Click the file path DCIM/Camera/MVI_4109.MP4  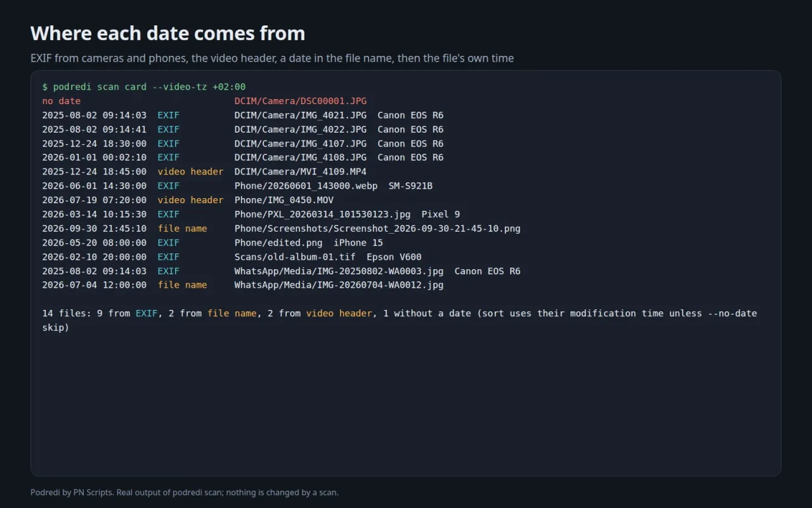pos(301,171)
